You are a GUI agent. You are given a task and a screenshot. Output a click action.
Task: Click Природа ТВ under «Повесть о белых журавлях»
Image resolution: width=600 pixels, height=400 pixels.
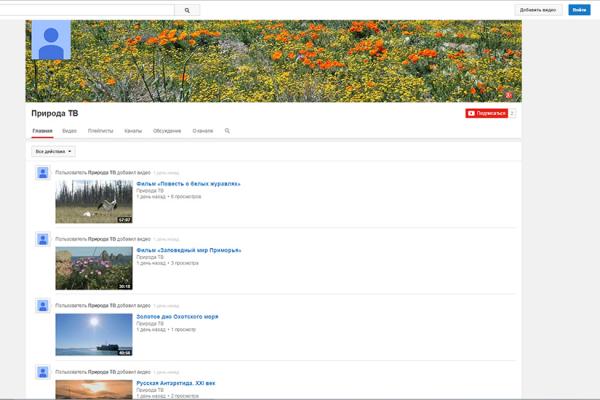pos(150,191)
